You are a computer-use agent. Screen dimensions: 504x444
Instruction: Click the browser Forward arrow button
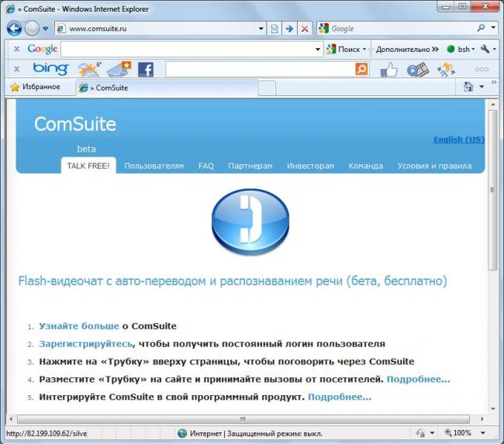pos(32,29)
